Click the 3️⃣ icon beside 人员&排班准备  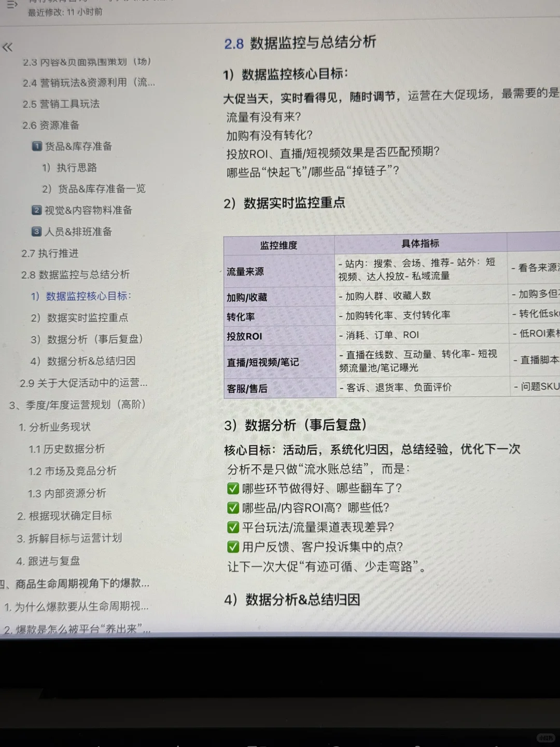point(36,232)
